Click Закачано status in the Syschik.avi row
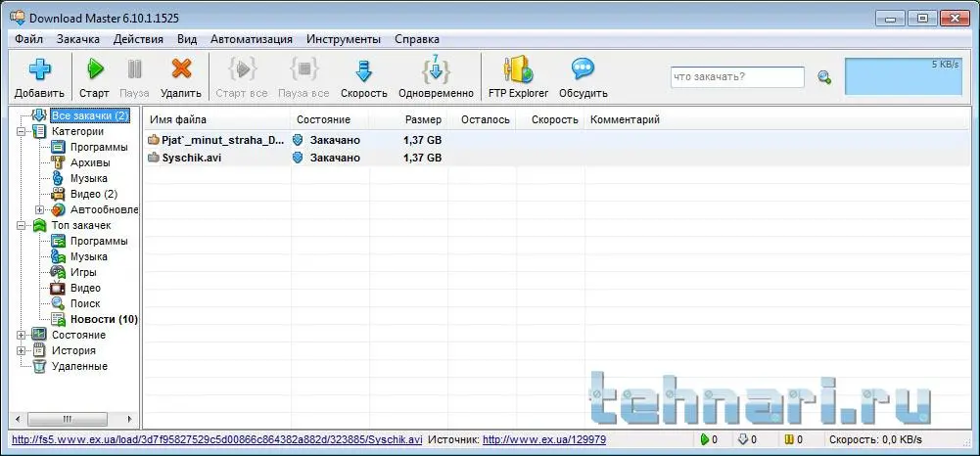Screen dimensions: 980x456 click(335, 158)
